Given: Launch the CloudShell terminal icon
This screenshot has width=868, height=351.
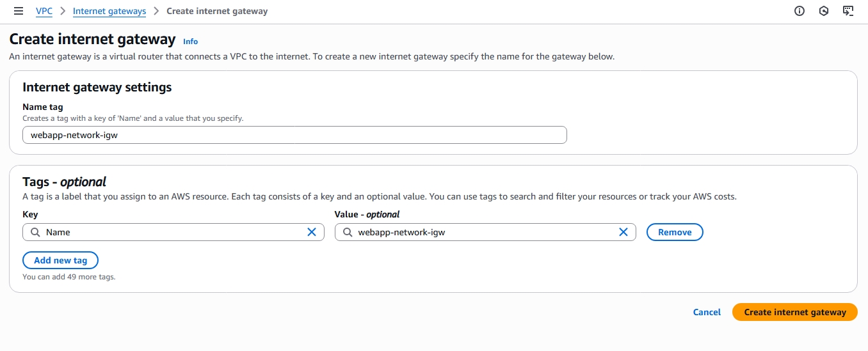Looking at the screenshot, I should click(848, 11).
